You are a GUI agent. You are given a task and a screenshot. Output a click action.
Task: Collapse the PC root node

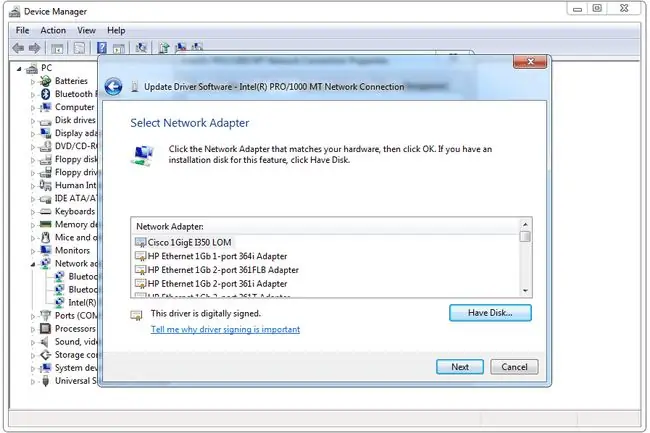point(19,69)
